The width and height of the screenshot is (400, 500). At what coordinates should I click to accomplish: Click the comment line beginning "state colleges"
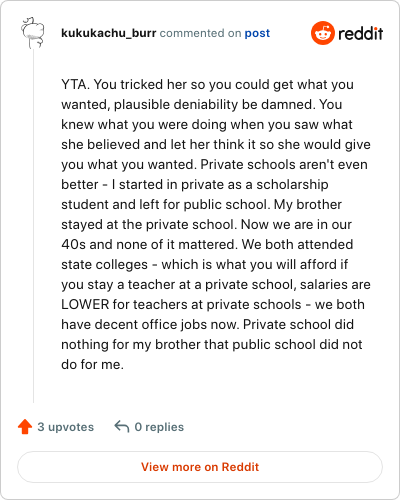205,265
